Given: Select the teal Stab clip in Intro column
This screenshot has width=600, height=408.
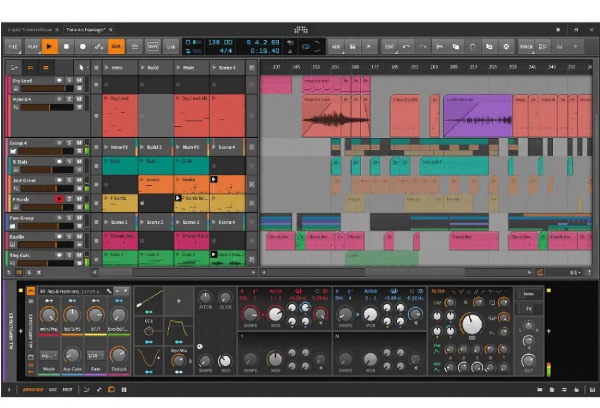Looking at the screenshot, I should [120, 166].
